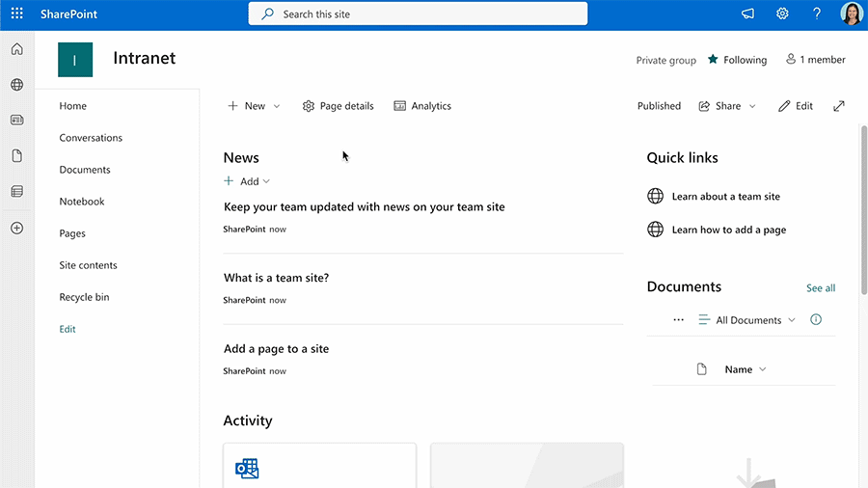Open My files icon in app bar
This screenshot has width=868, height=488.
point(17,156)
